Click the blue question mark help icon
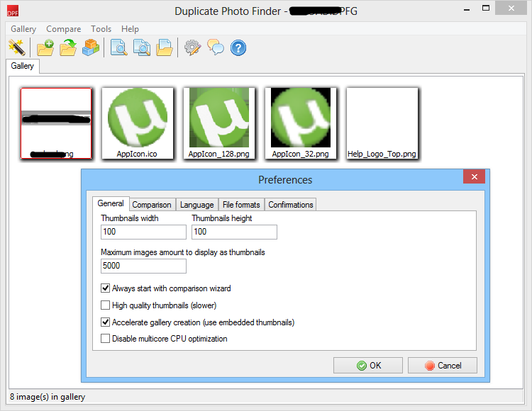Screen dimensions: 532x411 pyautogui.click(x=238, y=47)
